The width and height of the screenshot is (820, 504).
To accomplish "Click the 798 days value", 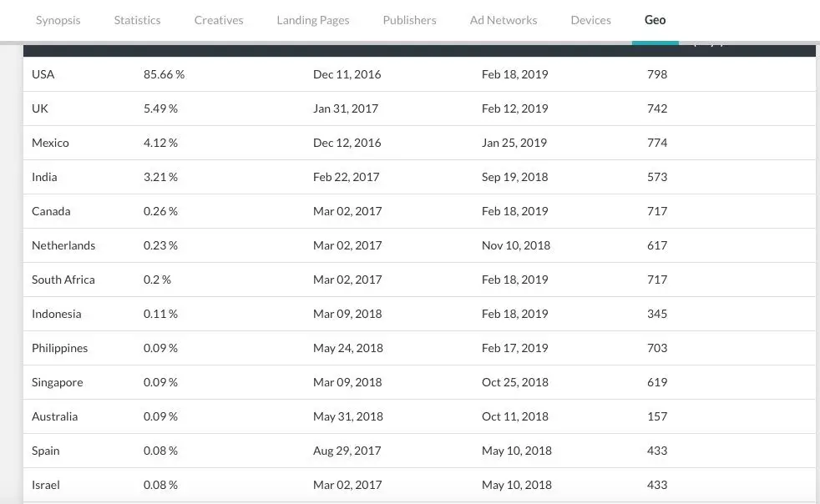I will (657, 74).
